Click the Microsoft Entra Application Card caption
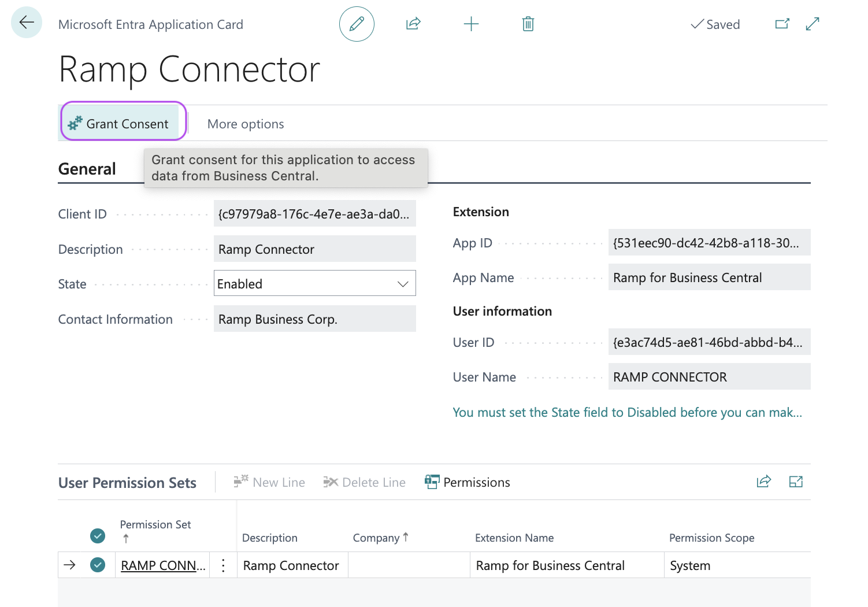 coord(151,24)
